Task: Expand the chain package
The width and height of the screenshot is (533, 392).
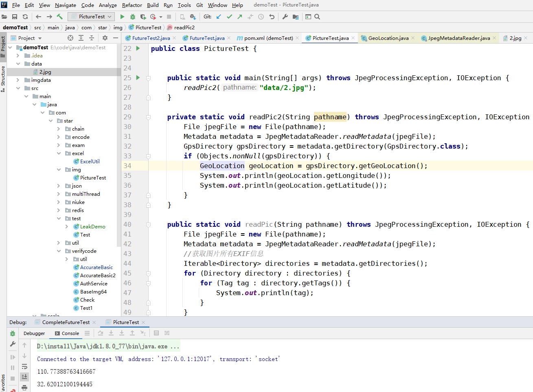Action: pyautogui.click(x=59, y=129)
